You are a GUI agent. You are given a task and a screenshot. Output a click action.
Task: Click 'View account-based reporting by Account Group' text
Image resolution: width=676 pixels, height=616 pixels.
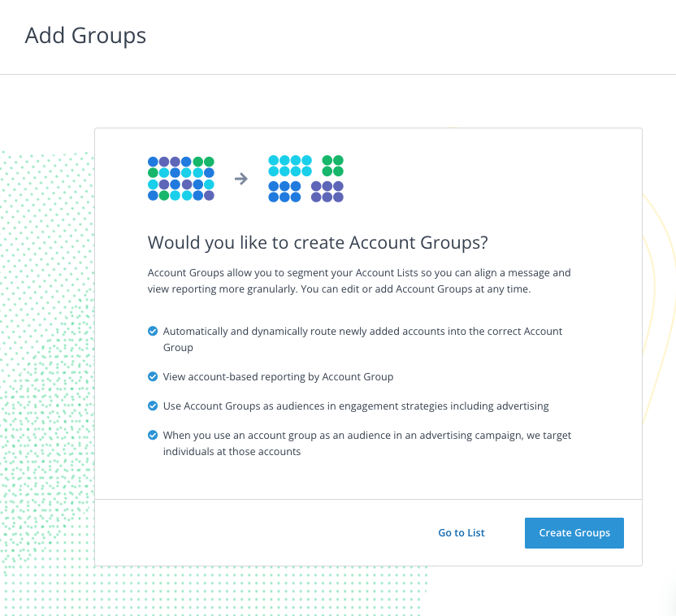(x=278, y=377)
